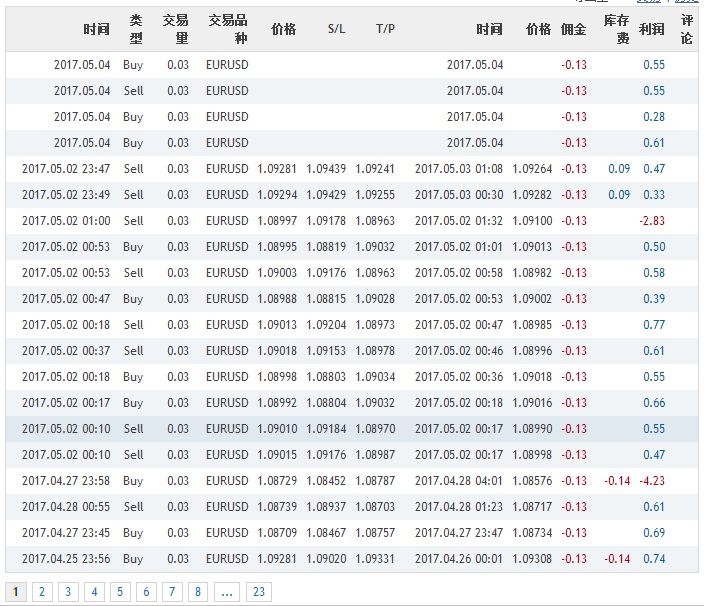The height and width of the screenshot is (606, 704).
Task: Select open time 2017.04.28 00:55
Action: click(66, 507)
